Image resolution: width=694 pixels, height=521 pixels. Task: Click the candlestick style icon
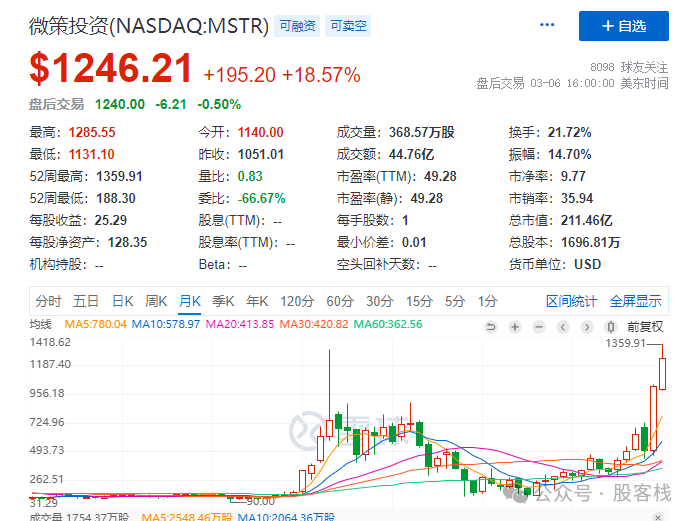point(611,327)
